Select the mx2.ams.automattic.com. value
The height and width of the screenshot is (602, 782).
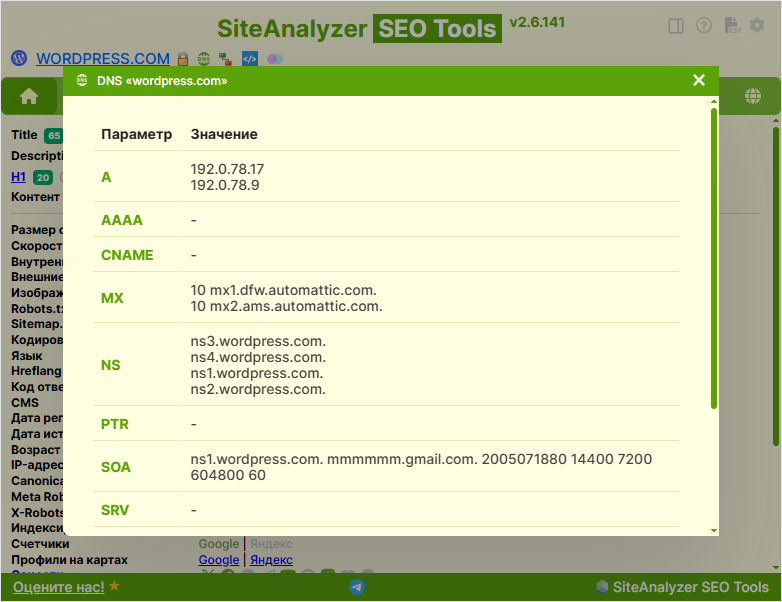click(x=287, y=306)
